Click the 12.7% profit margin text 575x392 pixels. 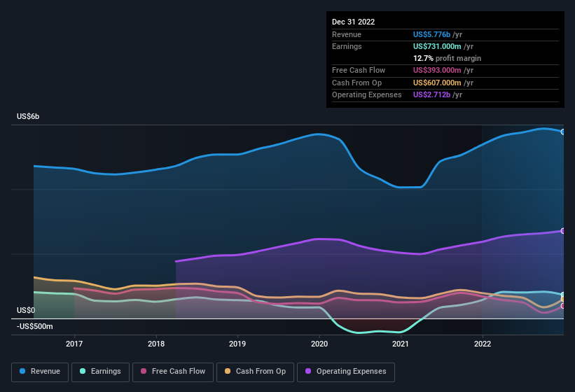point(447,58)
